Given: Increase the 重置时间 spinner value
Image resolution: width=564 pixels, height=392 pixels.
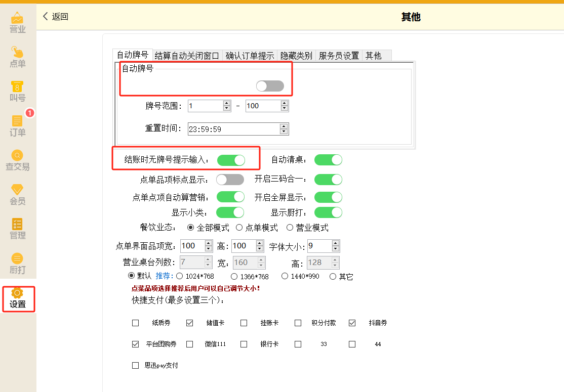Looking at the screenshot, I should [284, 126].
